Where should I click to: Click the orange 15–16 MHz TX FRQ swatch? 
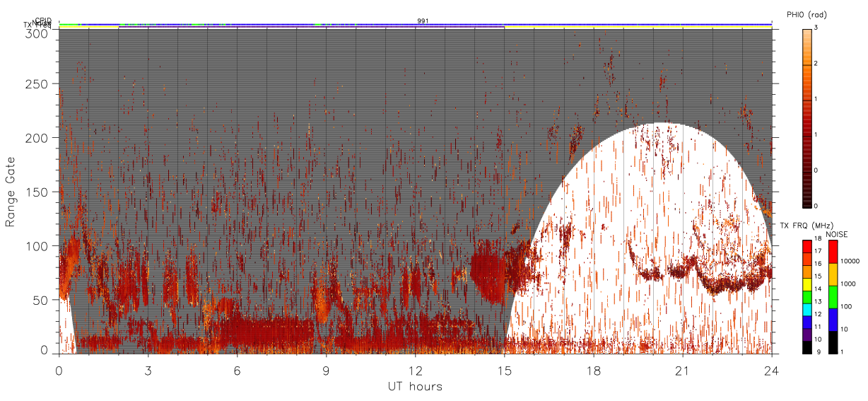[x=807, y=271]
